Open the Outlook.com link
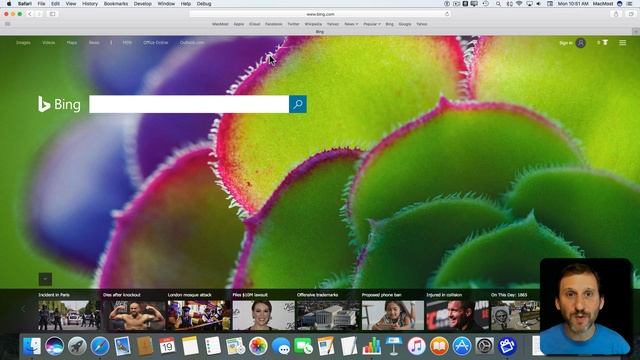Viewport: 640px width, 360px height. pos(192,42)
